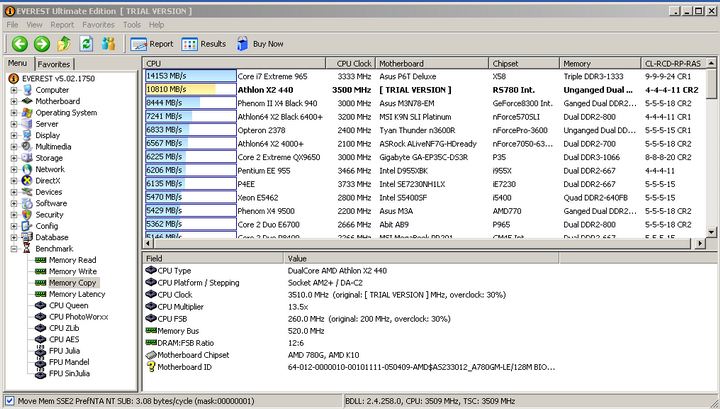Sort by the Chipset column header

524,63
